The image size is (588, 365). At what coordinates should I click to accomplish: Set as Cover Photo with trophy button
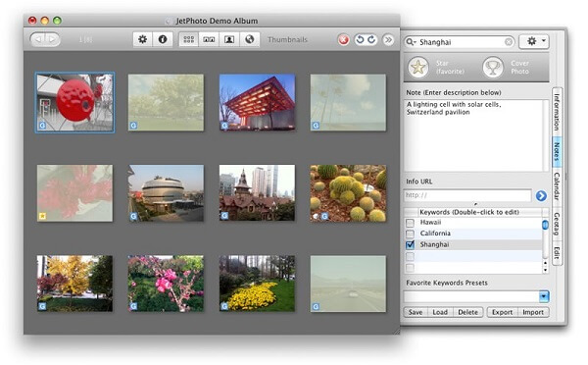click(x=493, y=68)
